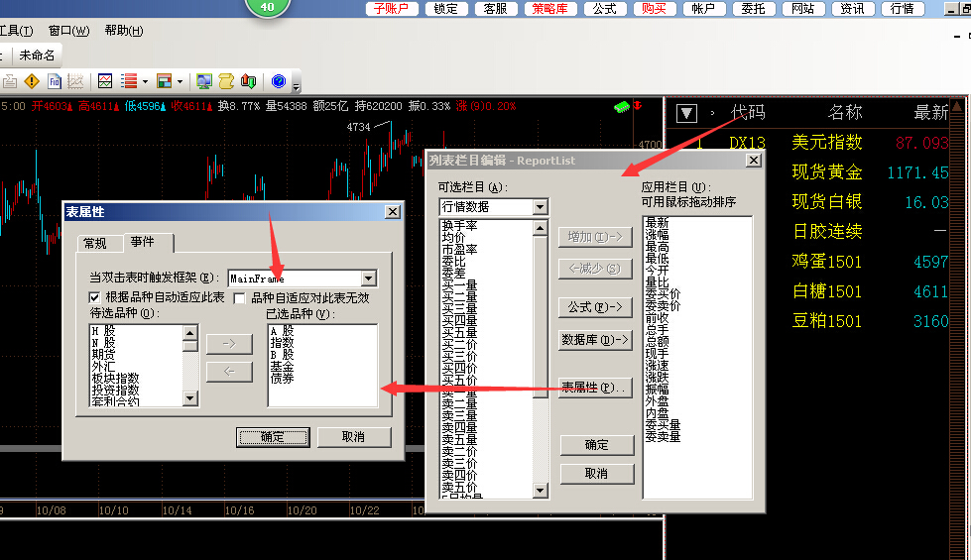
Task: Toggle 根据品种自动适应此表 checkbox
Action: click(x=94, y=297)
